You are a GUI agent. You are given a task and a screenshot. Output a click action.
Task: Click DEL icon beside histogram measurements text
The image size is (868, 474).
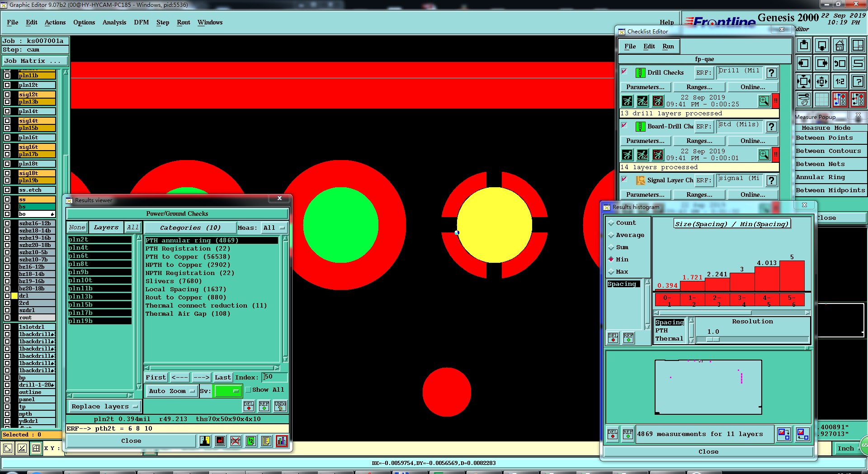tap(613, 434)
